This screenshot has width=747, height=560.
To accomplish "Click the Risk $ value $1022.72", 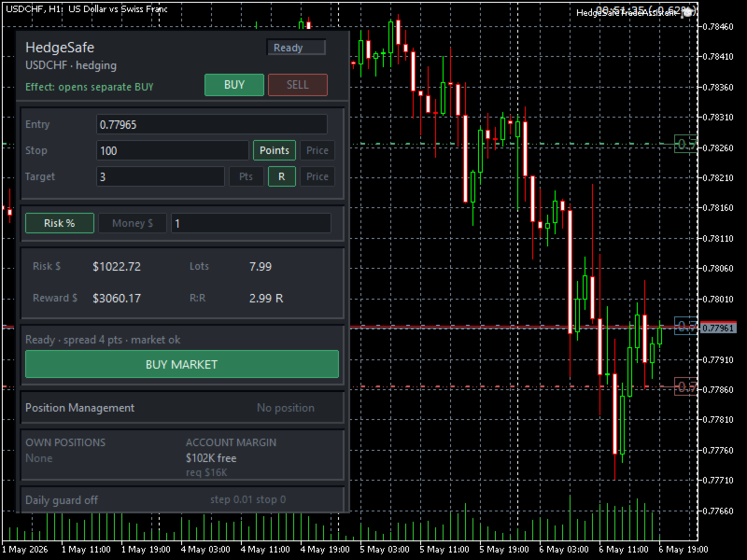I will click(117, 267).
